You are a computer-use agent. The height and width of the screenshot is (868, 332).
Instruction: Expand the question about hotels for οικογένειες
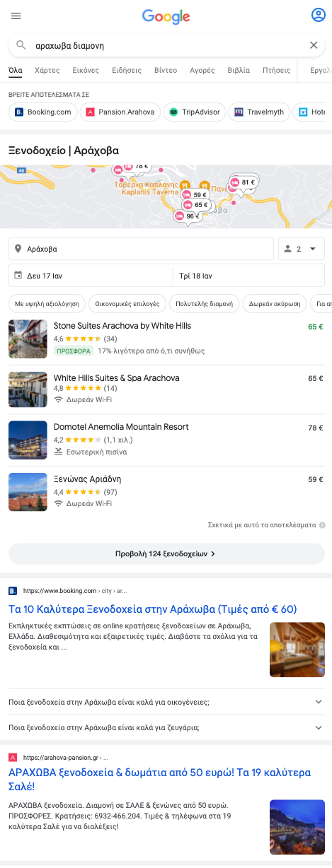point(166,702)
